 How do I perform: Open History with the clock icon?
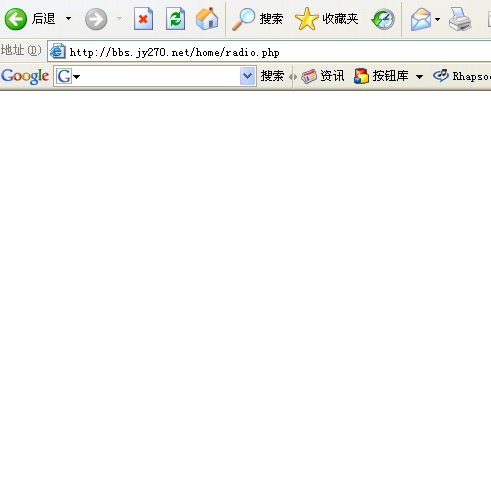(x=383, y=19)
